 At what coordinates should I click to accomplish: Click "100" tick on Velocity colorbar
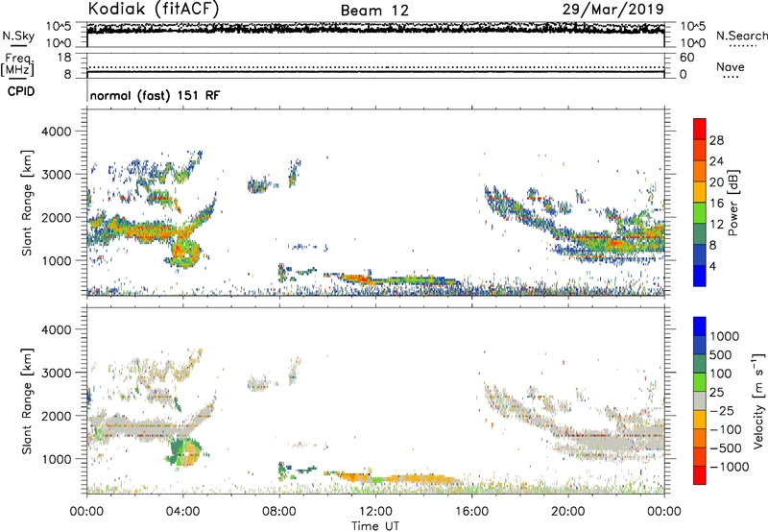721,374
